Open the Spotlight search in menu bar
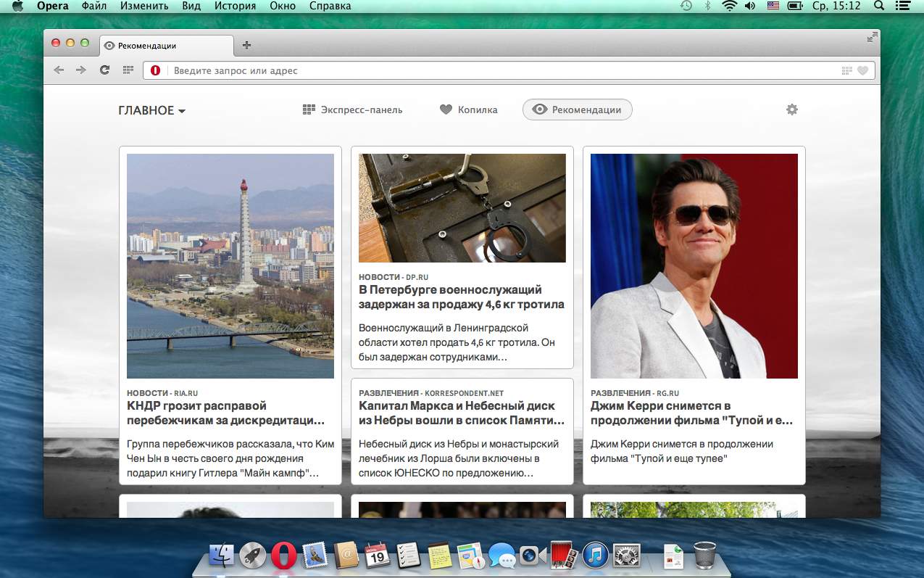The height and width of the screenshot is (578, 924). click(x=879, y=6)
